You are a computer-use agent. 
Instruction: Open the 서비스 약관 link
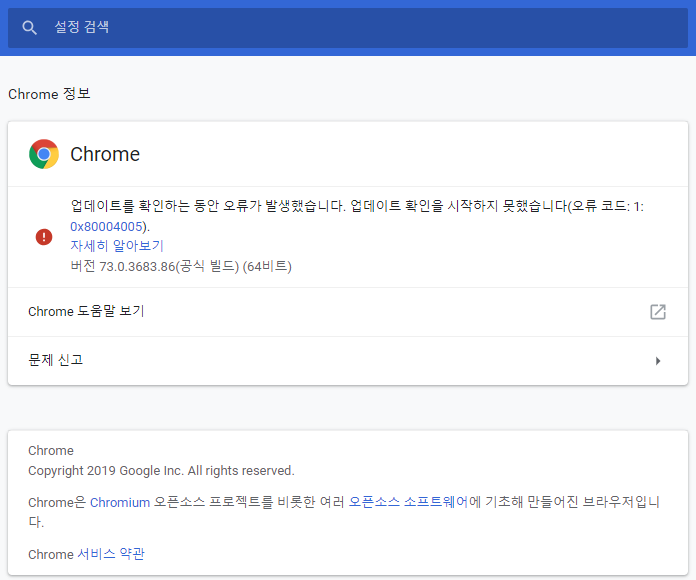coord(111,554)
